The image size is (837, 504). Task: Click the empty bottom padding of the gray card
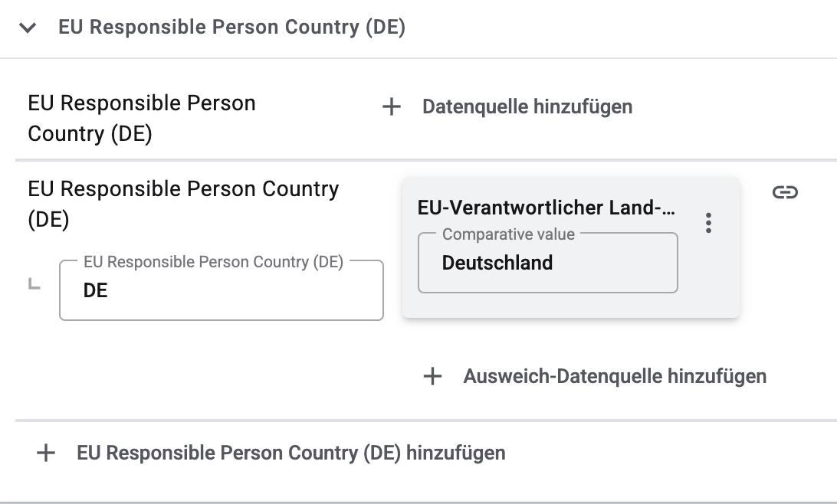[570, 306]
